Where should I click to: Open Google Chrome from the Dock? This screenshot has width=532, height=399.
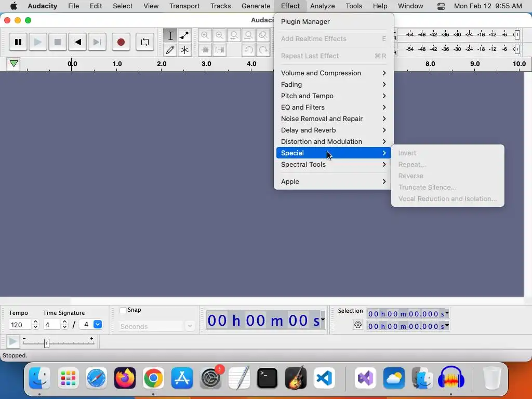tap(153, 378)
